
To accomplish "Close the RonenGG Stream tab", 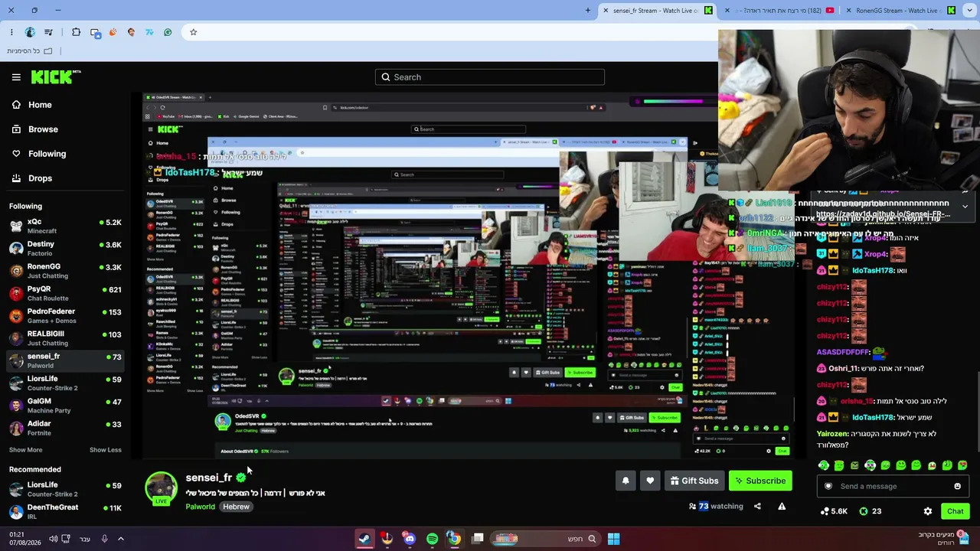I will tap(848, 11).
